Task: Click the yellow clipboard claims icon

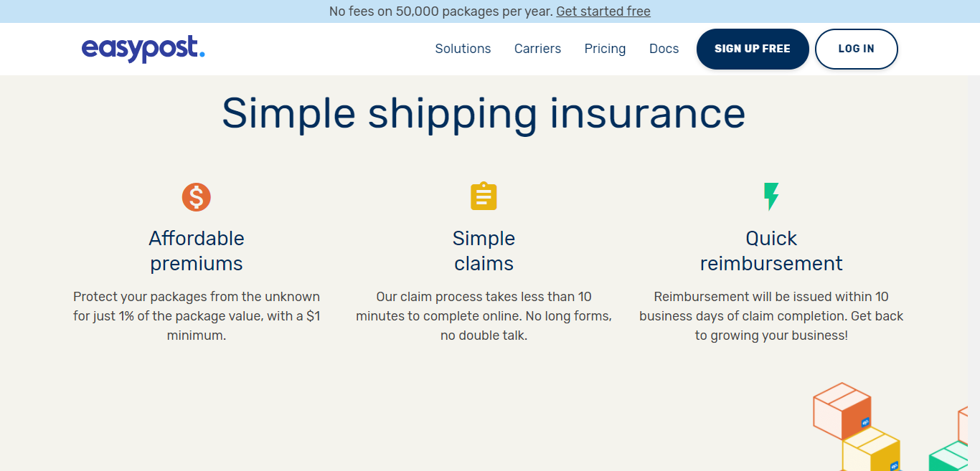Action: [x=484, y=196]
